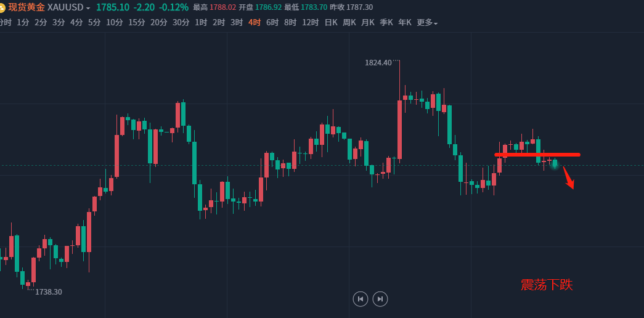Click the latest glowing green candlestick

click(x=555, y=163)
